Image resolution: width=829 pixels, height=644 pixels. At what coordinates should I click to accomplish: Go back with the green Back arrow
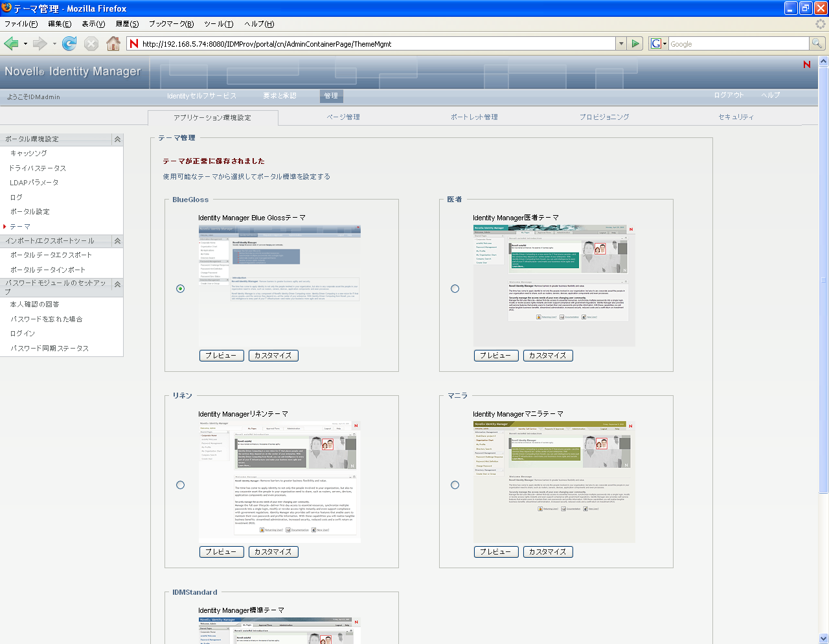click(x=11, y=43)
